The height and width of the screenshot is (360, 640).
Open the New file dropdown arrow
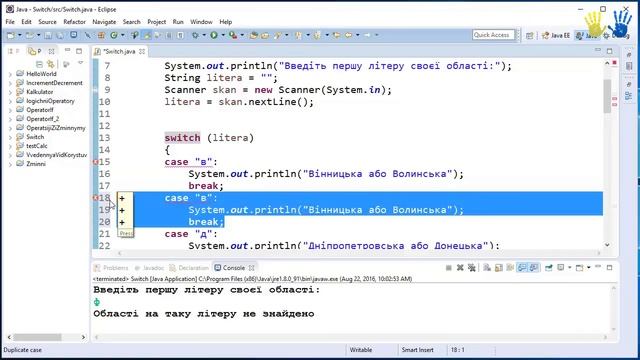(x=19, y=36)
